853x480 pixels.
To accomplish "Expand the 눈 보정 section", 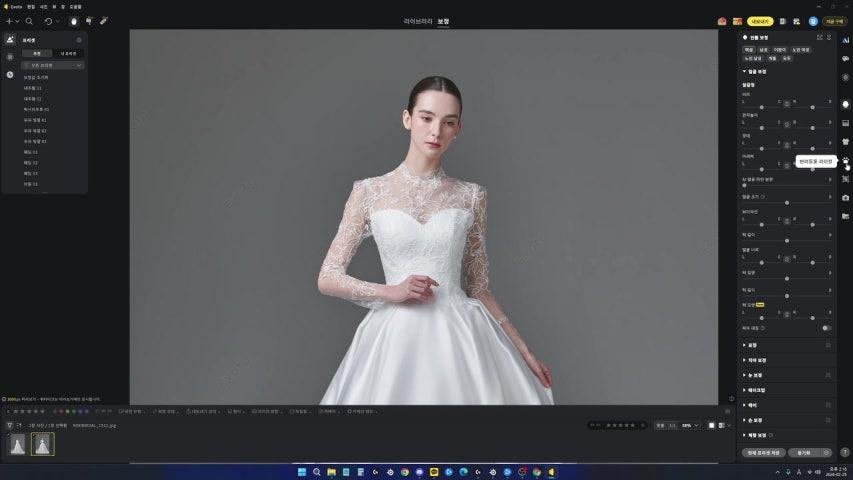I will pos(744,375).
